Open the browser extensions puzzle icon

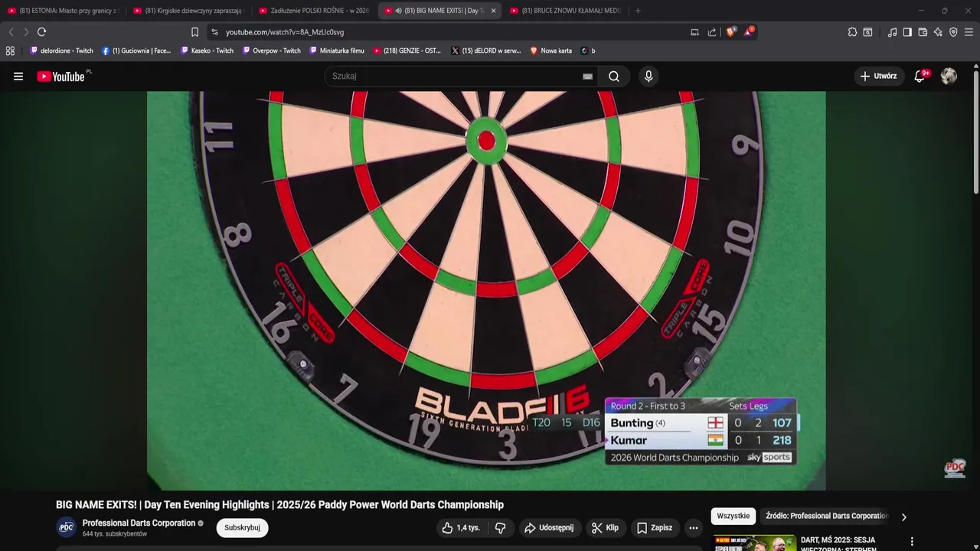pos(852,32)
